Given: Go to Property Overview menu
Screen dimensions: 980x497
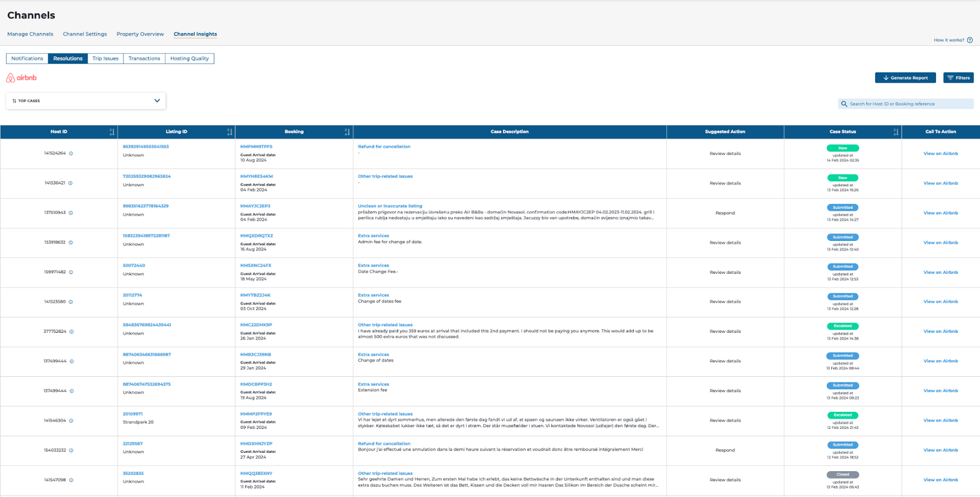Looking at the screenshot, I should 140,34.
